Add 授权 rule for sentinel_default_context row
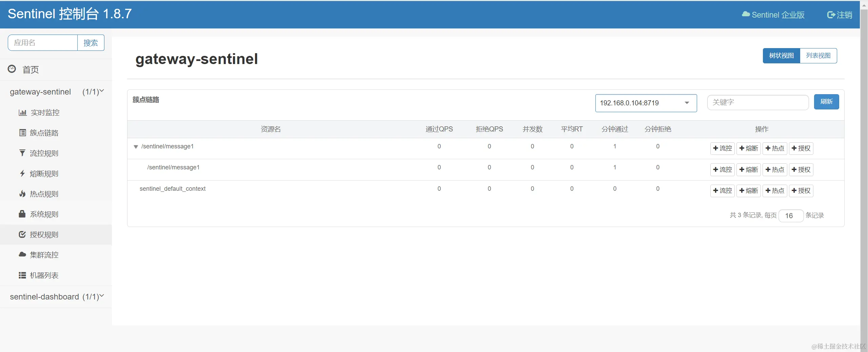The image size is (868, 352). (801, 191)
